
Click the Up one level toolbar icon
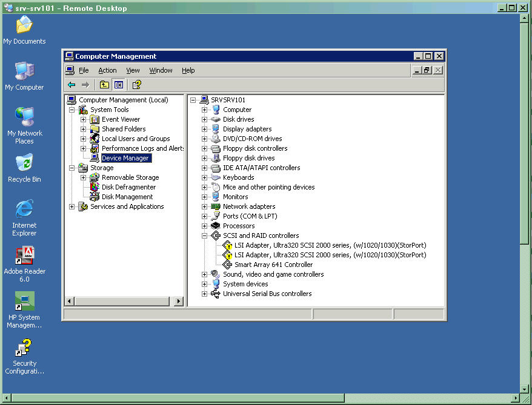point(104,85)
